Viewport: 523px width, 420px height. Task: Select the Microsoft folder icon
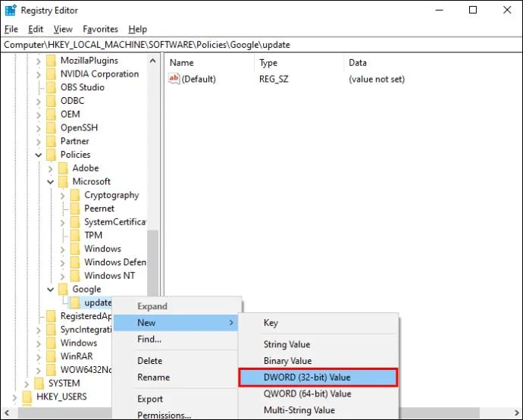tap(63, 181)
